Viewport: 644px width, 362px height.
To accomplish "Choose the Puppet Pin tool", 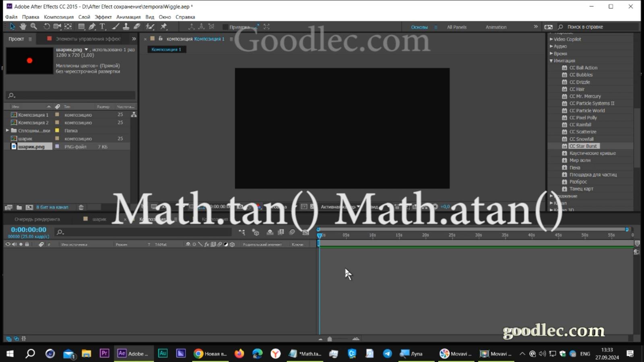I will click(164, 27).
